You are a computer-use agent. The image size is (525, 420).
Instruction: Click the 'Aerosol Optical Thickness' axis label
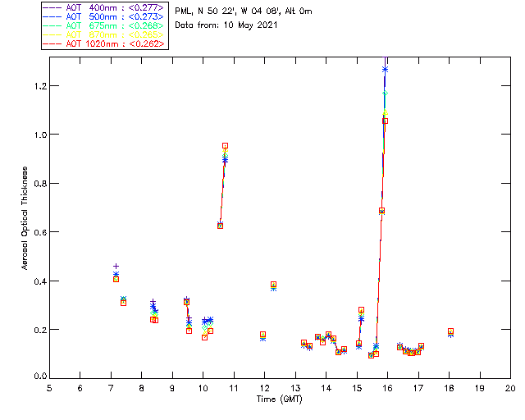tap(25, 218)
